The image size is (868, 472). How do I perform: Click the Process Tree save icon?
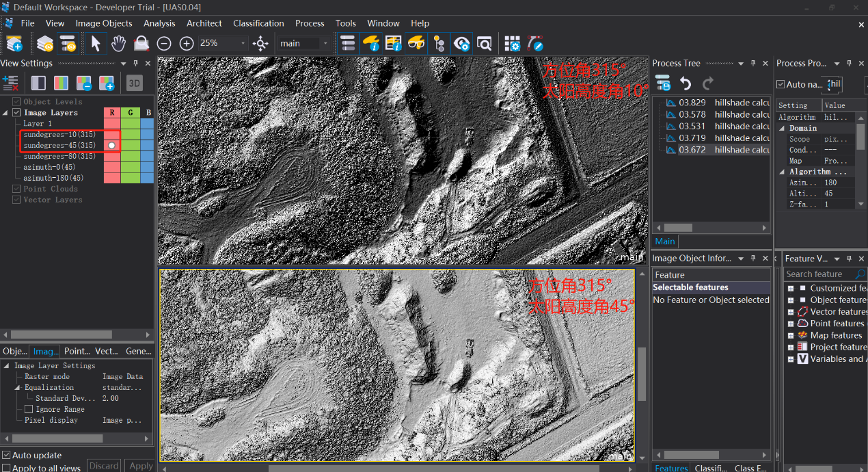662,83
